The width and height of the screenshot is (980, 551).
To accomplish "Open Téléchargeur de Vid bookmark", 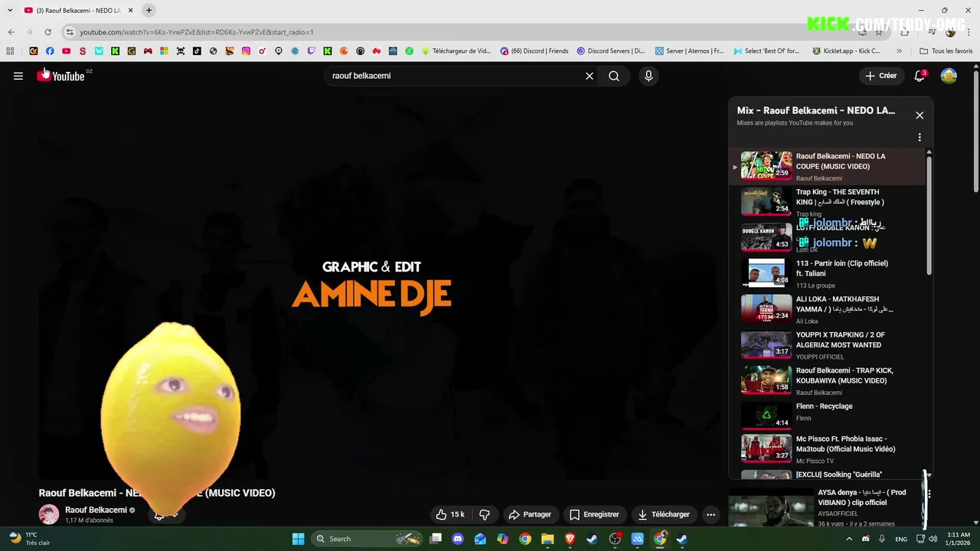I will point(456,51).
